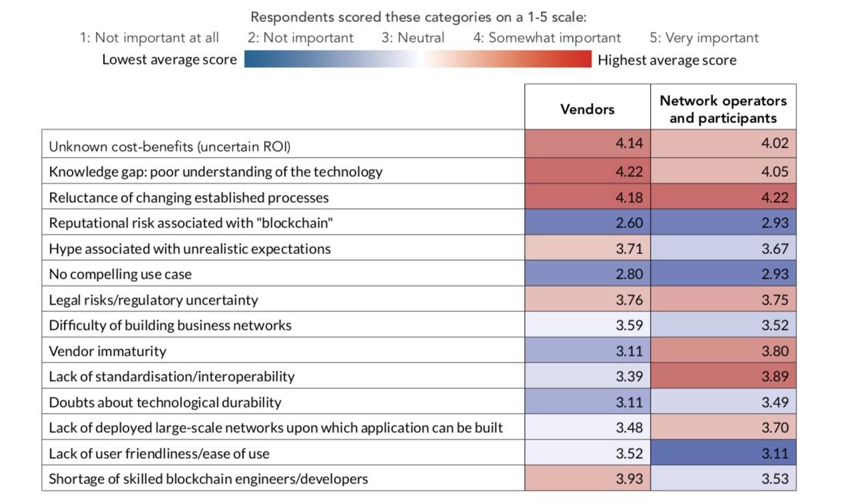This screenshot has height=504, width=865.
Task: Select the 'Vendor immaturity' row label
Action: click(107, 351)
